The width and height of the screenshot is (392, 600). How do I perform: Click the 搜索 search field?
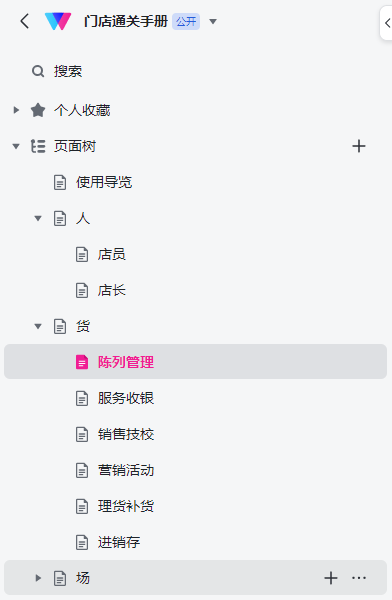(195, 71)
